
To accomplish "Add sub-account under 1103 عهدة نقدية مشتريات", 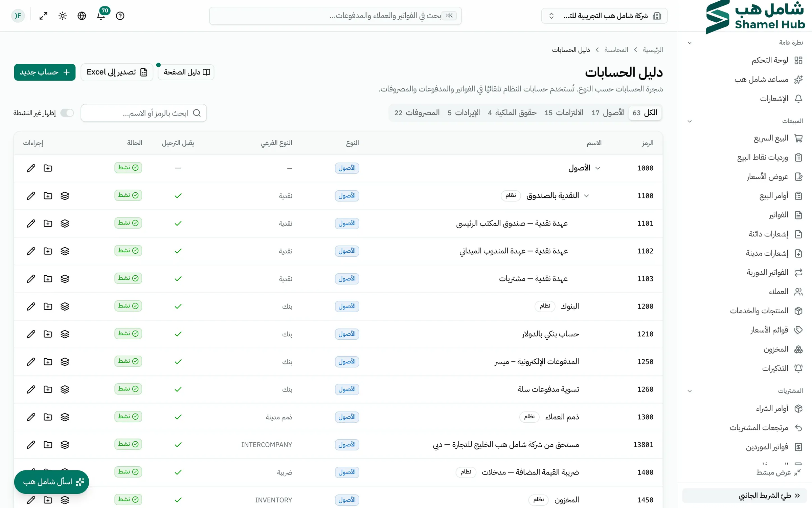I will click(x=48, y=279).
